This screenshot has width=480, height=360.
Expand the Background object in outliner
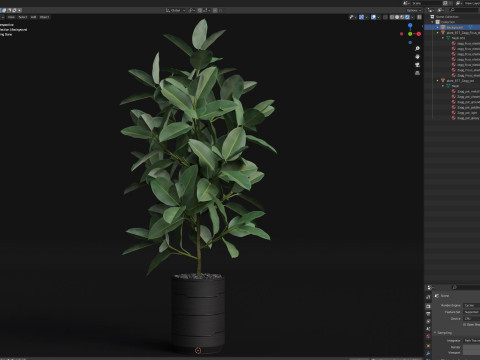[438, 27]
